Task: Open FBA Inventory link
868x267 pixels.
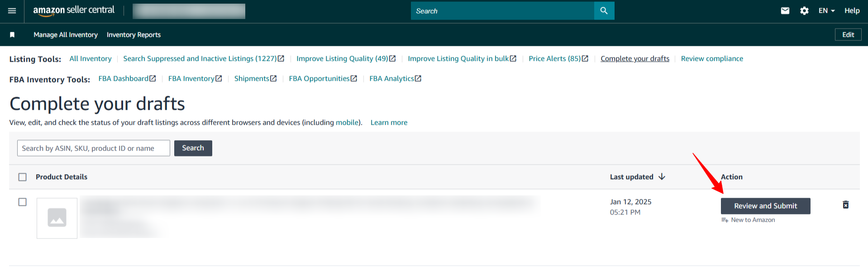Action: pyautogui.click(x=195, y=78)
